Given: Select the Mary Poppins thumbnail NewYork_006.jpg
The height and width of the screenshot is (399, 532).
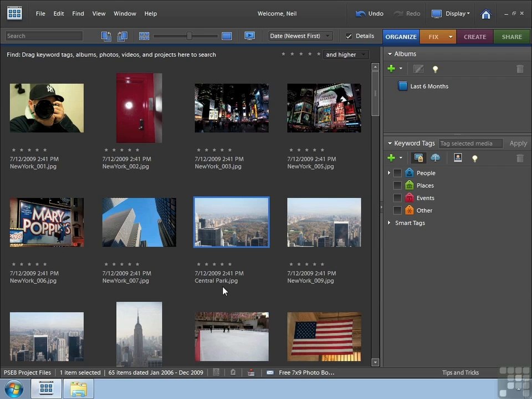Looking at the screenshot, I should pyautogui.click(x=47, y=222).
